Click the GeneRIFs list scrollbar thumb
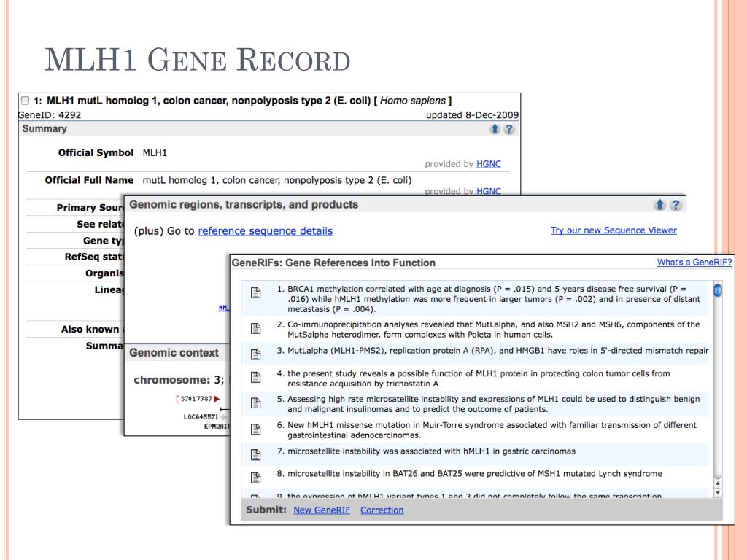The width and height of the screenshot is (747, 560). tap(718, 290)
